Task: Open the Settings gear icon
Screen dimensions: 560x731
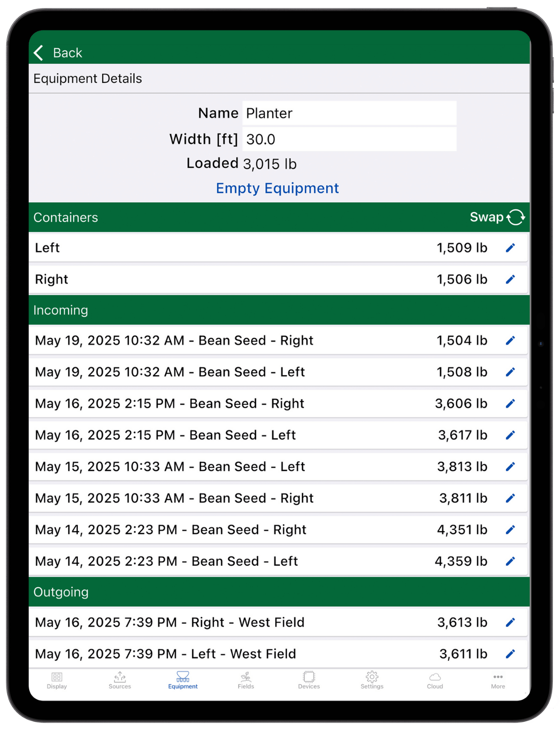Action: (x=372, y=677)
